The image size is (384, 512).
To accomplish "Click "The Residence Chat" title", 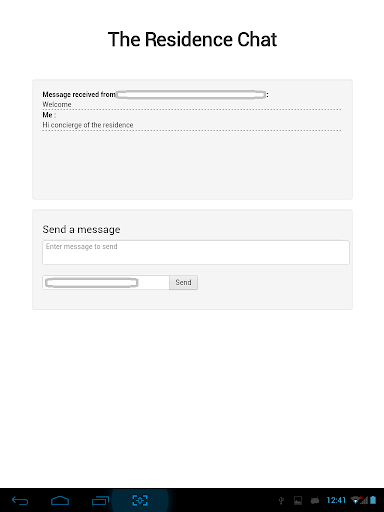I will [x=192, y=39].
